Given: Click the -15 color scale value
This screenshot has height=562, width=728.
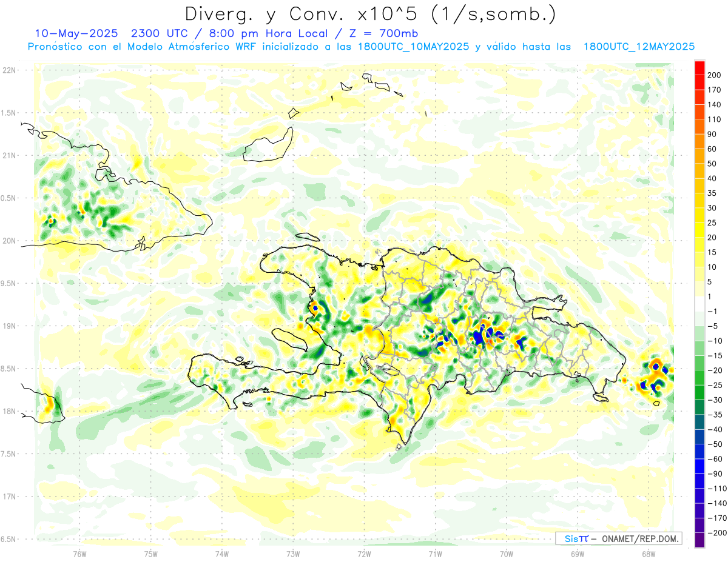Looking at the screenshot, I should click(x=715, y=355).
